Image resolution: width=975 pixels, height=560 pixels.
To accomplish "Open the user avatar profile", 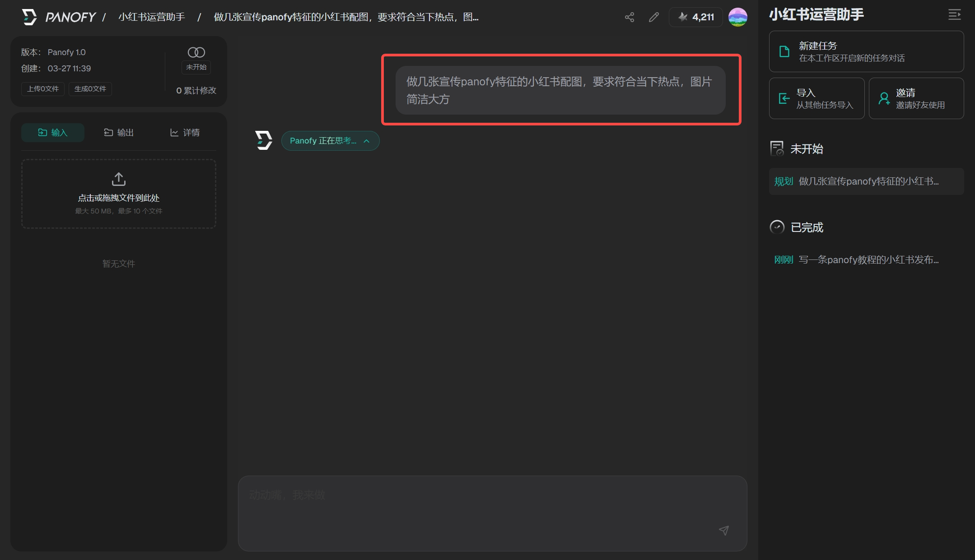I will tap(737, 17).
